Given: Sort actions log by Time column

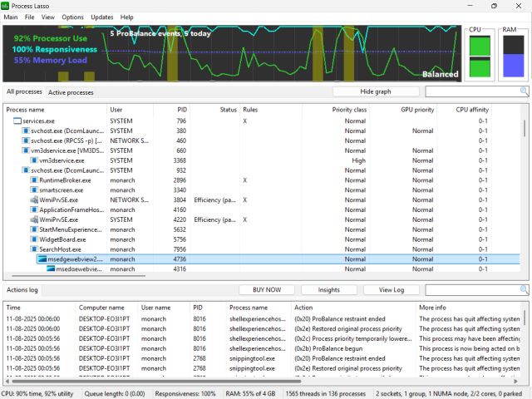Looking at the screenshot, I should tap(39, 308).
